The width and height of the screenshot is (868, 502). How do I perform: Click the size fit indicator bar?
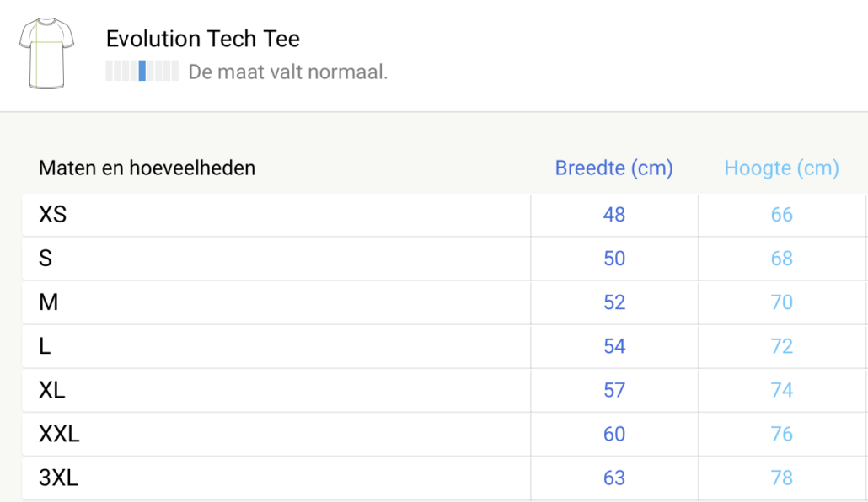[x=142, y=71]
